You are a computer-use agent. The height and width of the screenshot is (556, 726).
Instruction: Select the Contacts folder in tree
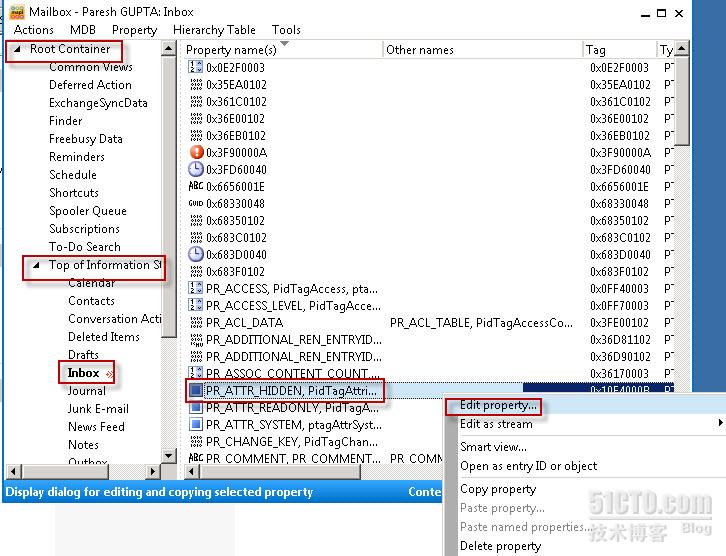[x=91, y=301]
